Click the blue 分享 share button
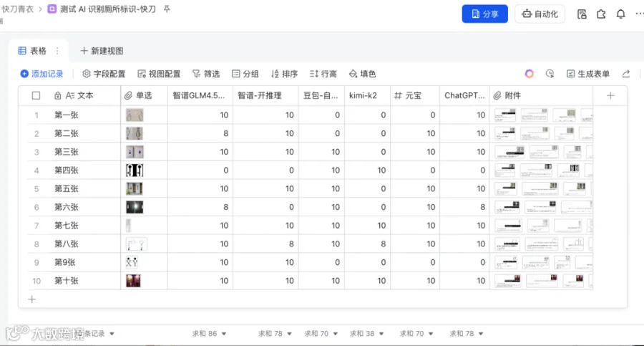The height and width of the screenshot is (346, 644). tap(484, 14)
